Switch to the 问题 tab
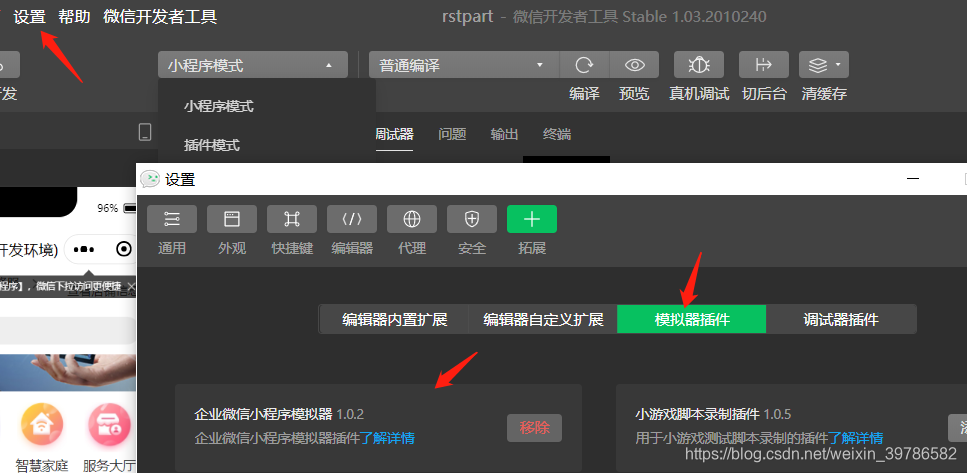967x473 pixels. pos(452,134)
